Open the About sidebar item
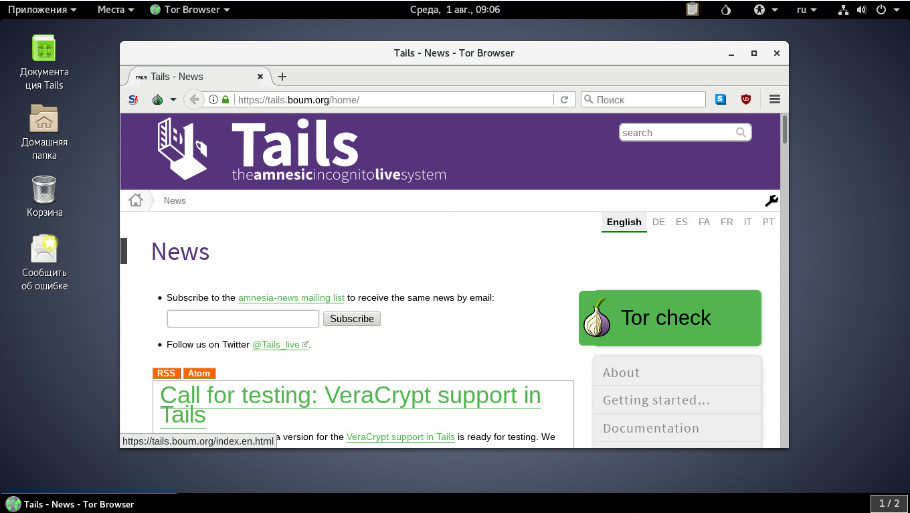 (x=677, y=373)
